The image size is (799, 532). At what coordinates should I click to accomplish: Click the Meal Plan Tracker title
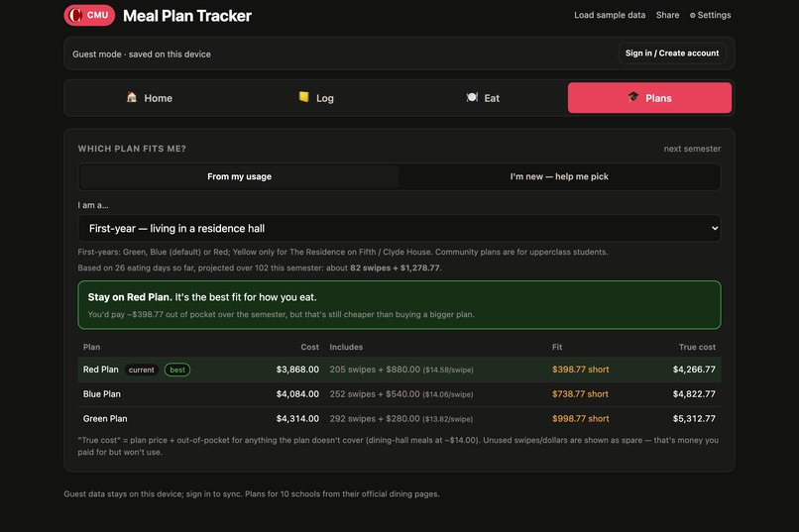(187, 16)
